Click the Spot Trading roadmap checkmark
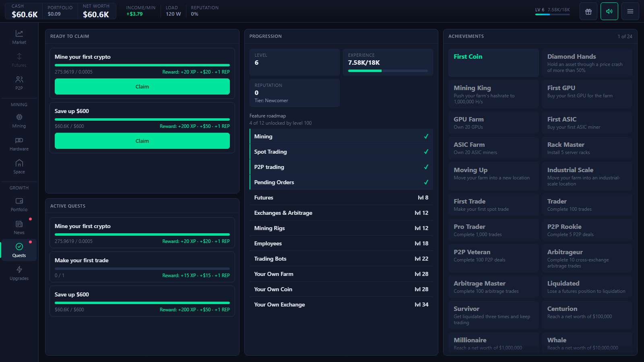 (x=426, y=152)
